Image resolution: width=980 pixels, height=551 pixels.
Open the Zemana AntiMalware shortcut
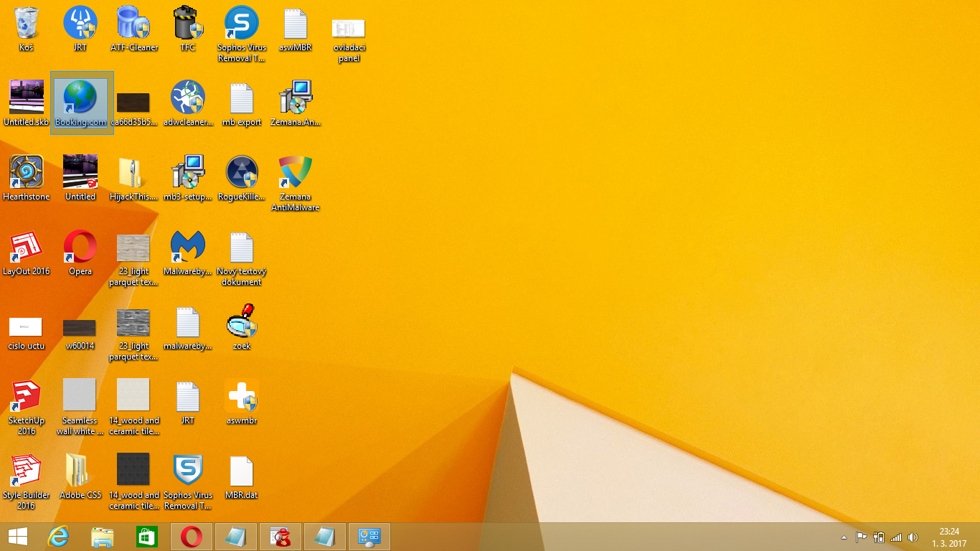(x=295, y=173)
